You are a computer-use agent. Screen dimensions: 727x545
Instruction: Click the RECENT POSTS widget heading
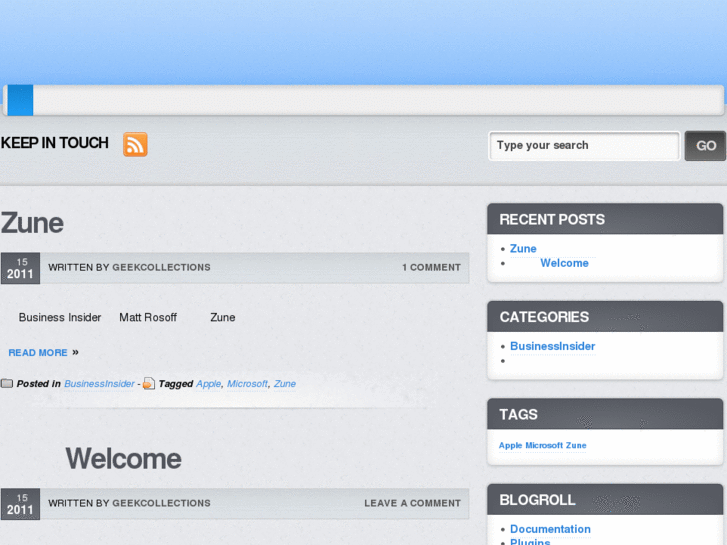[552, 219]
